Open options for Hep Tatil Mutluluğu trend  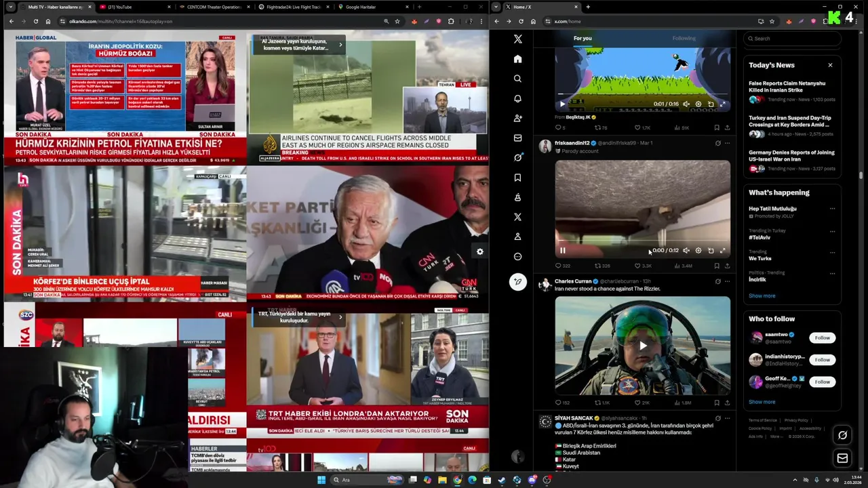(x=832, y=209)
